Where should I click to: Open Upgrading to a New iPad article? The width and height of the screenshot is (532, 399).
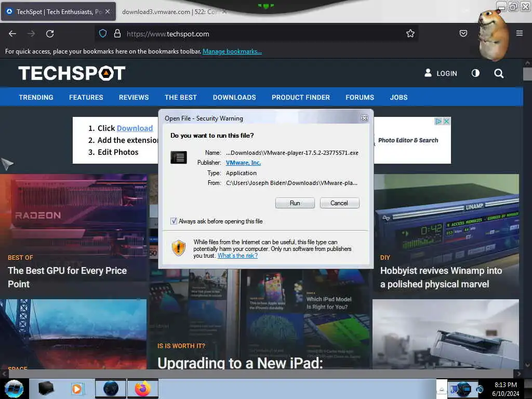(x=240, y=363)
